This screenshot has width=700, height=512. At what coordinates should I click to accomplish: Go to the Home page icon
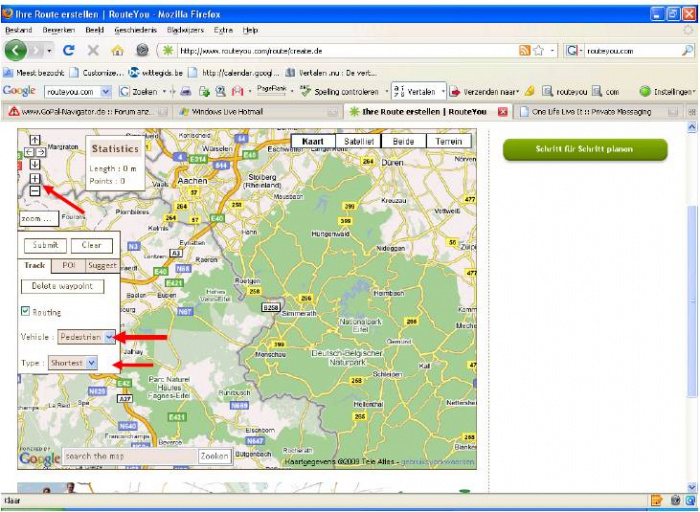point(117,50)
